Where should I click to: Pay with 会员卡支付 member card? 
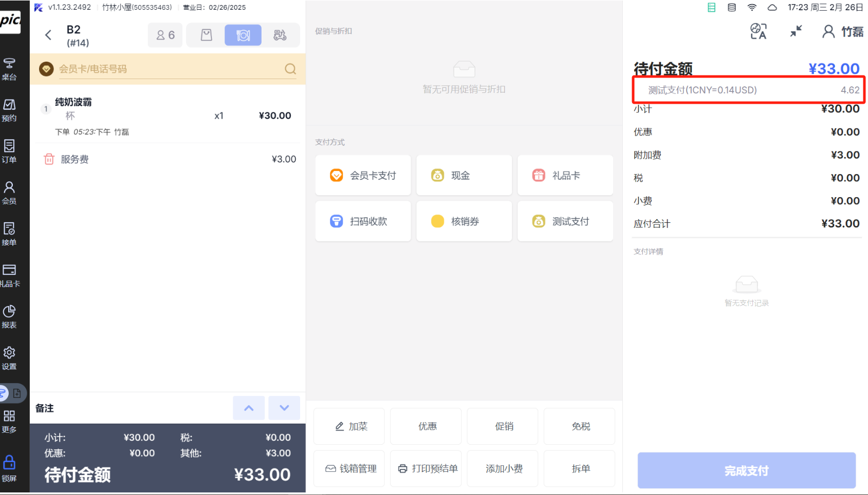tap(363, 176)
